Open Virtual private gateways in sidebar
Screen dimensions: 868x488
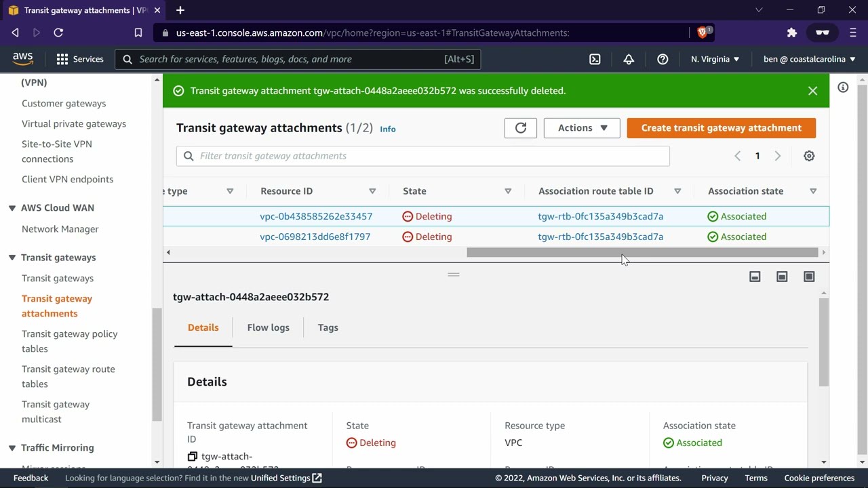click(x=74, y=124)
